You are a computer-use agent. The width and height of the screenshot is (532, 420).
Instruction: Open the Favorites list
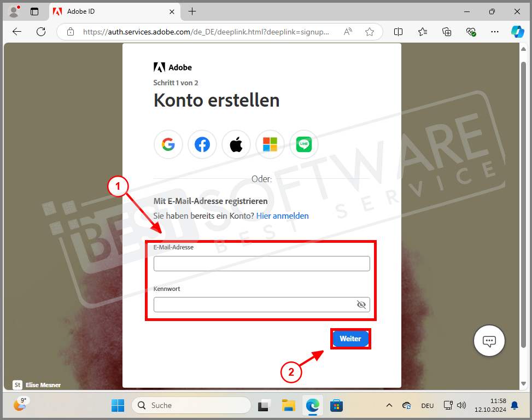click(x=423, y=32)
